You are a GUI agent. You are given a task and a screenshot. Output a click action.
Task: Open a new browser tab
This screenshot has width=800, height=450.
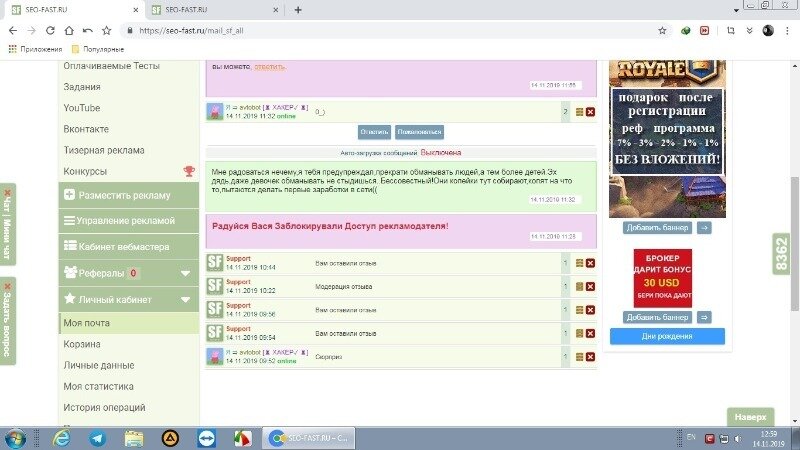pyautogui.click(x=298, y=10)
